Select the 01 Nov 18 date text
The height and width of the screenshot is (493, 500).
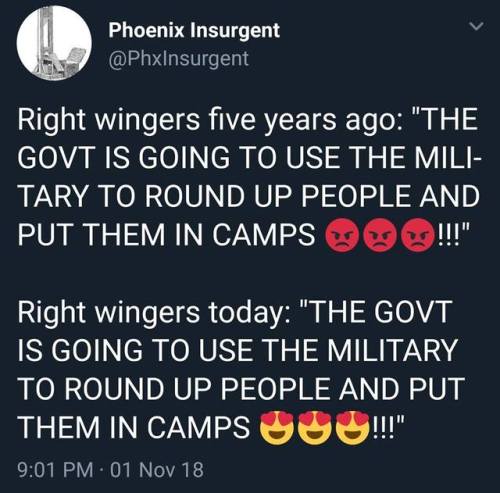click(x=156, y=469)
